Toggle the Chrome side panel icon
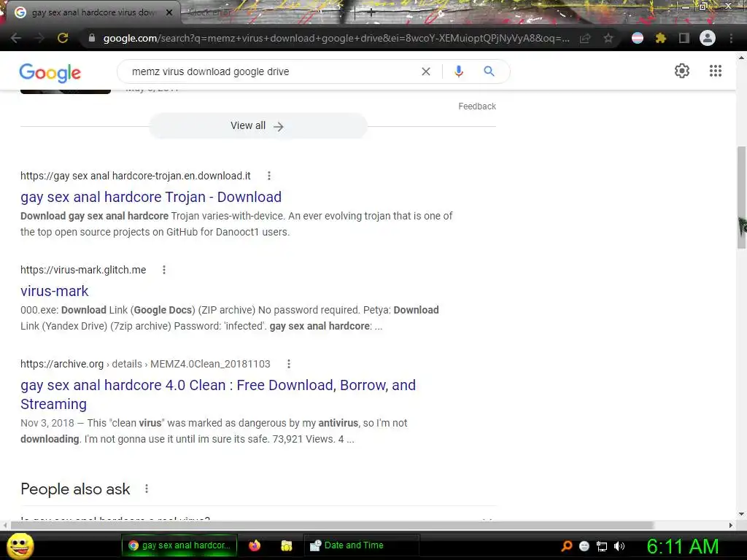The image size is (747, 560). (684, 38)
